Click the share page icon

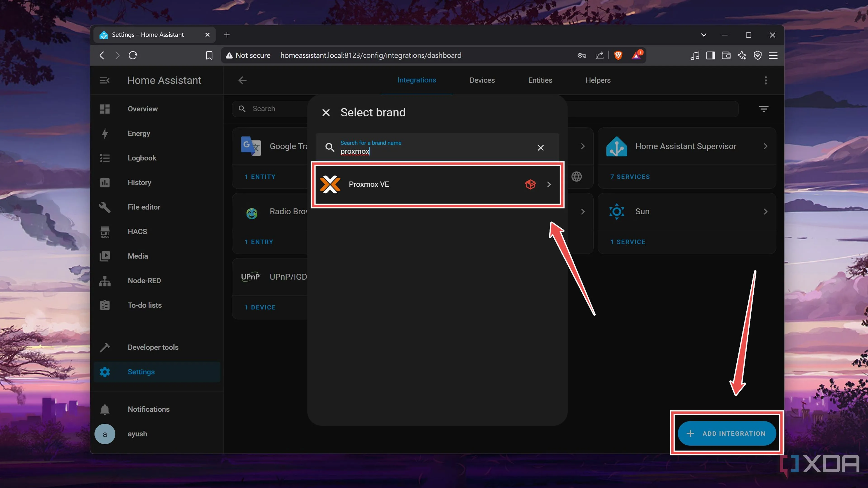599,55
